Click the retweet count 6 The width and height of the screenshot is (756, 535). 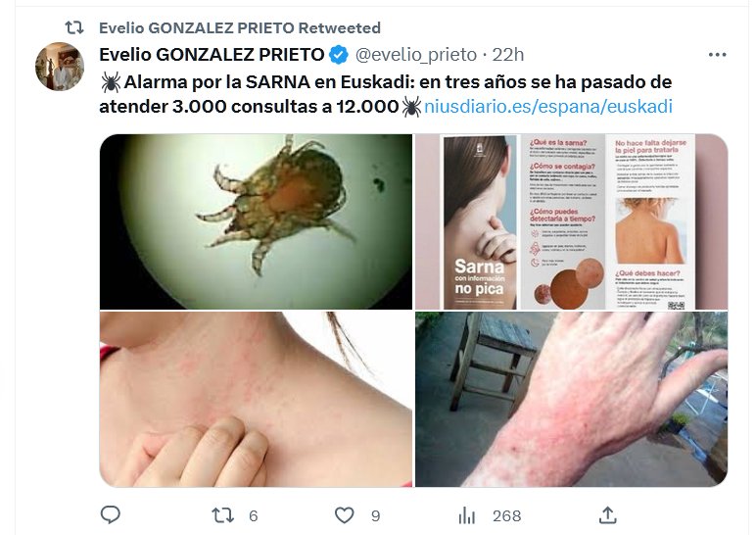tap(253, 516)
